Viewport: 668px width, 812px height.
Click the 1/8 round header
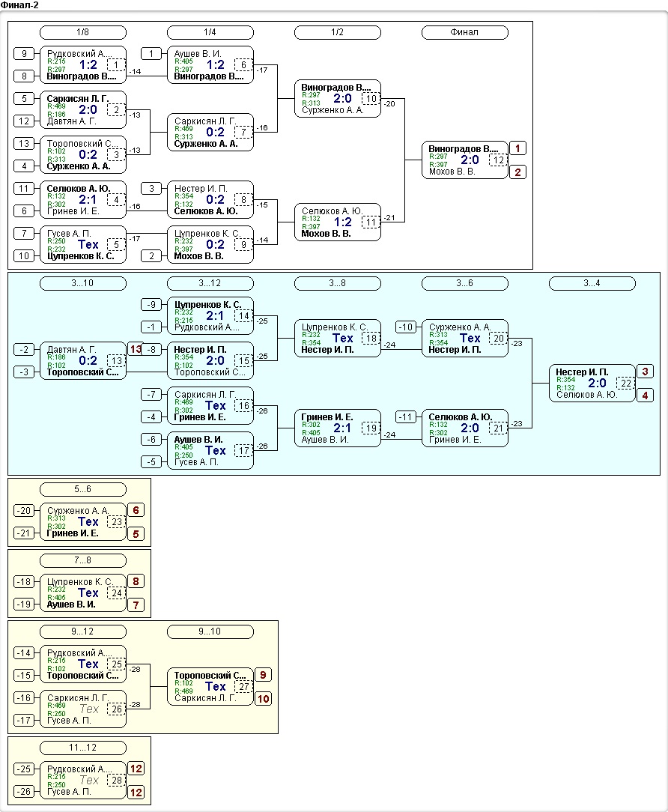click(83, 32)
